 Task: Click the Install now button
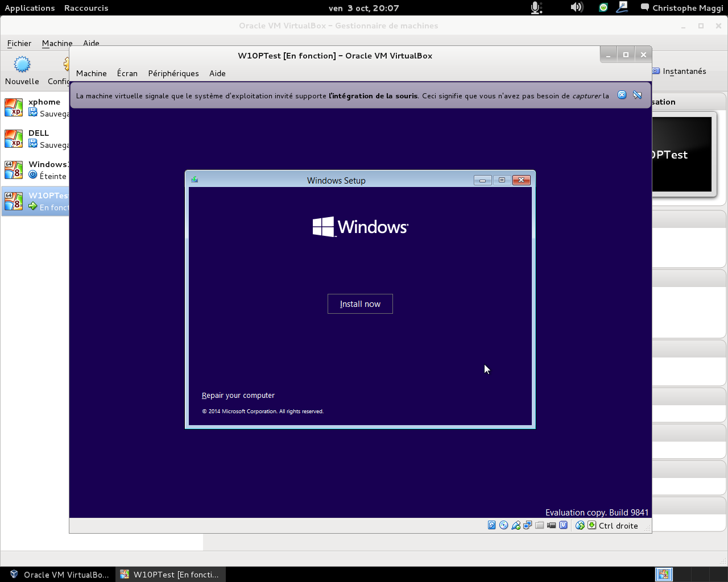tap(360, 304)
